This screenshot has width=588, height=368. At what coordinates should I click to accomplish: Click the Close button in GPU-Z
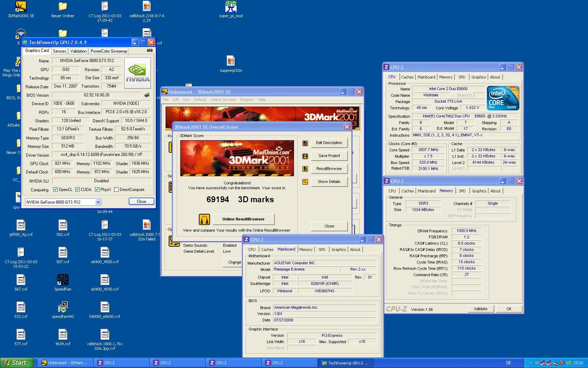141,202
